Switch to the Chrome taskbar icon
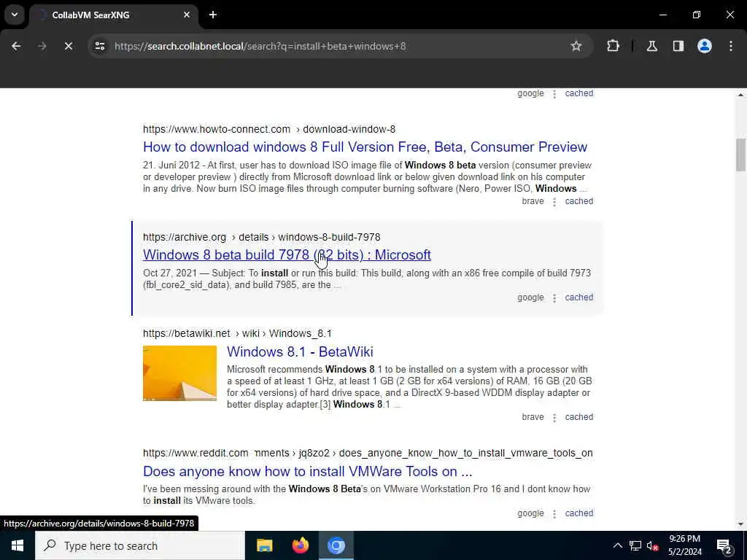 pyautogui.click(x=336, y=545)
